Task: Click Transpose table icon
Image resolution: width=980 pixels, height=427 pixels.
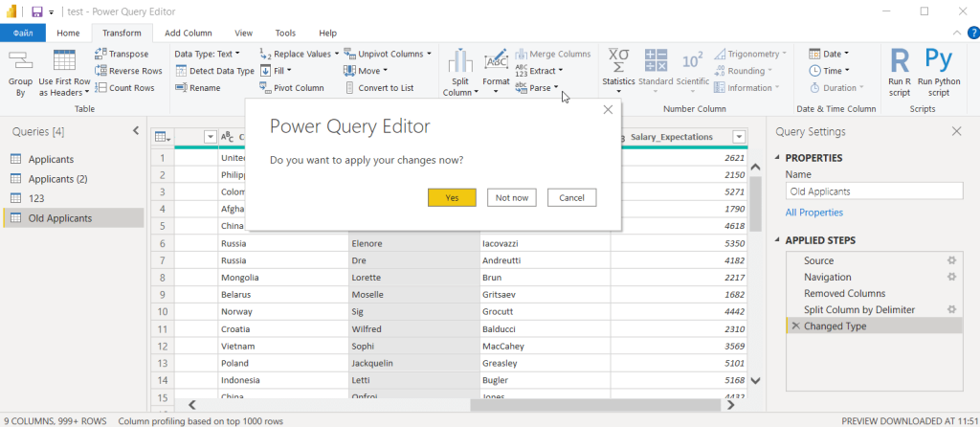Action: tap(101, 55)
